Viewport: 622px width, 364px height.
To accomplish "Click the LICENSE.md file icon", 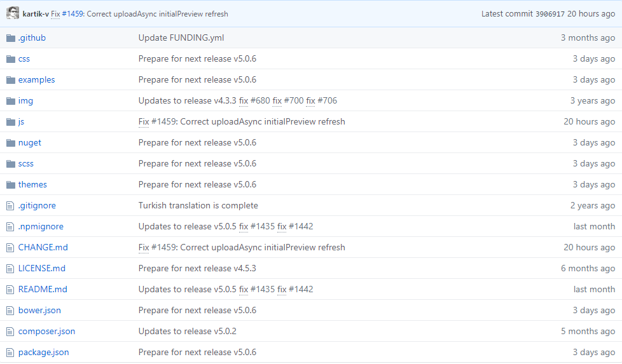I will (x=10, y=269).
